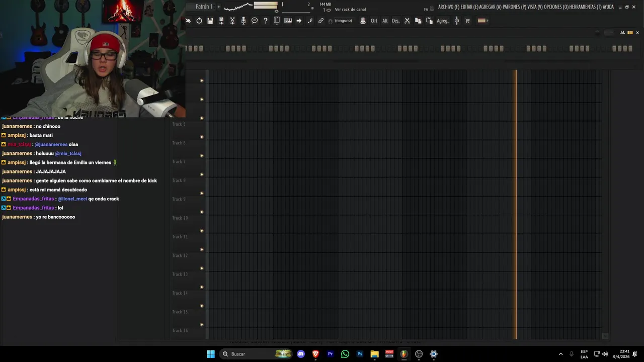
Task: Toggle mute dot for Track 8
Action: 202,193
